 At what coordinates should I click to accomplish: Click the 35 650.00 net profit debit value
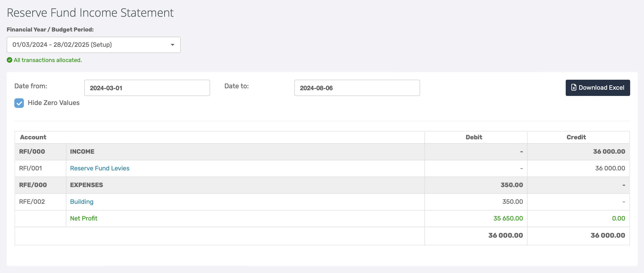click(x=508, y=218)
